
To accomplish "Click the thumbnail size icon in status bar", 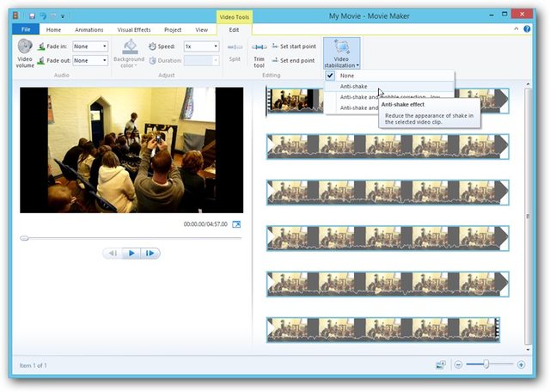I will [441, 364].
